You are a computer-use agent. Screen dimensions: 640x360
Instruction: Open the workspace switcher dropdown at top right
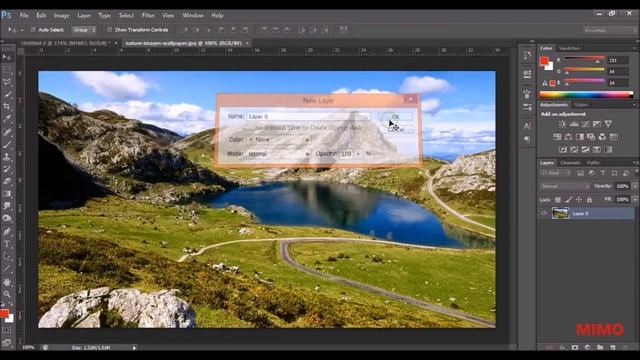(610, 30)
